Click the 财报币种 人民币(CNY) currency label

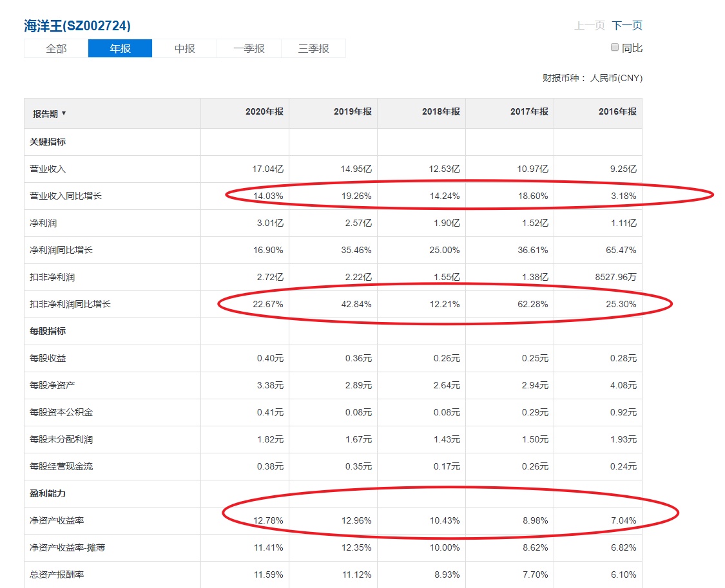[x=593, y=78]
